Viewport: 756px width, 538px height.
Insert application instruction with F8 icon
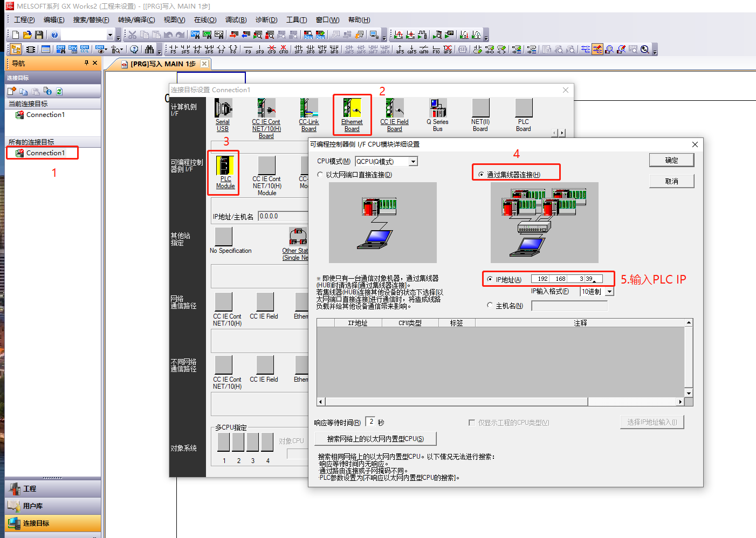click(233, 50)
